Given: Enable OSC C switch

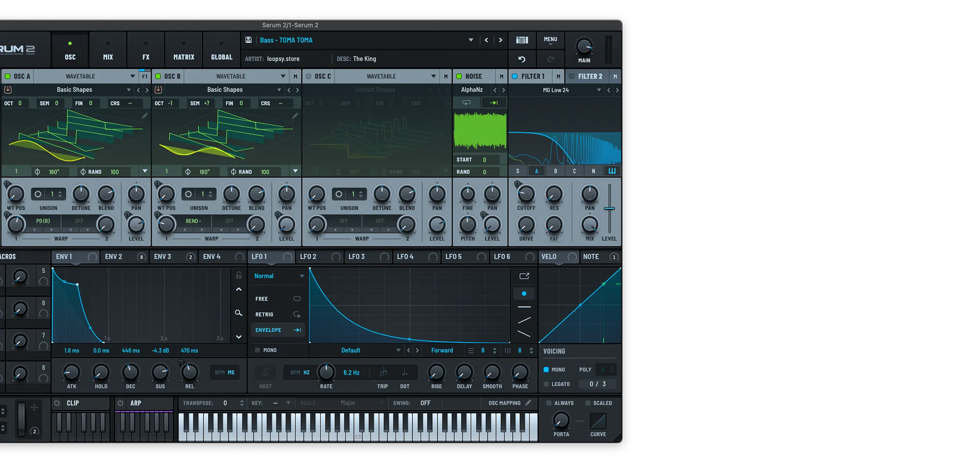Looking at the screenshot, I should coord(309,76).
